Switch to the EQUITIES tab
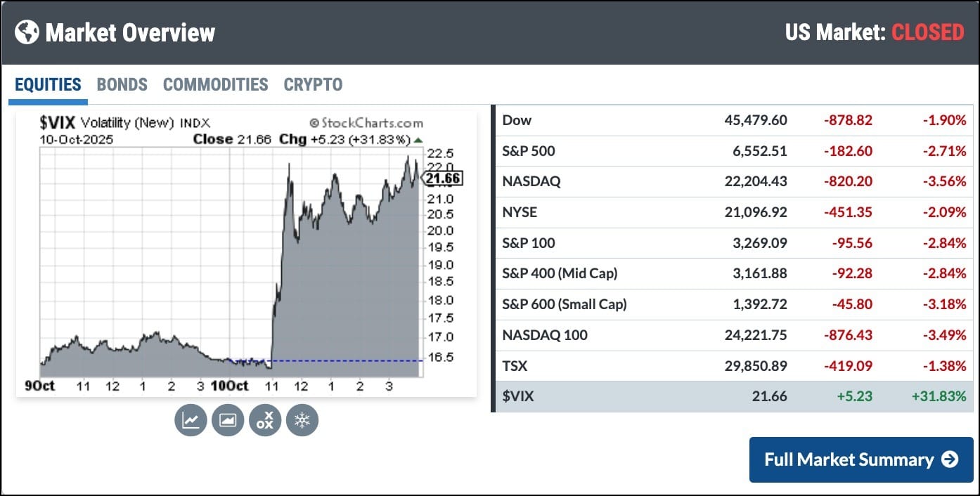The image size is (980, 496). [x=48, y=85]
